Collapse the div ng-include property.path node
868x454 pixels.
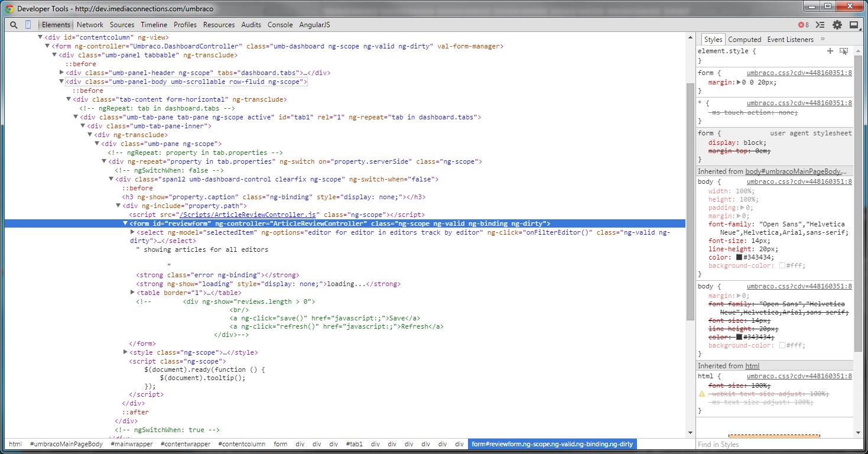point(118,206)
